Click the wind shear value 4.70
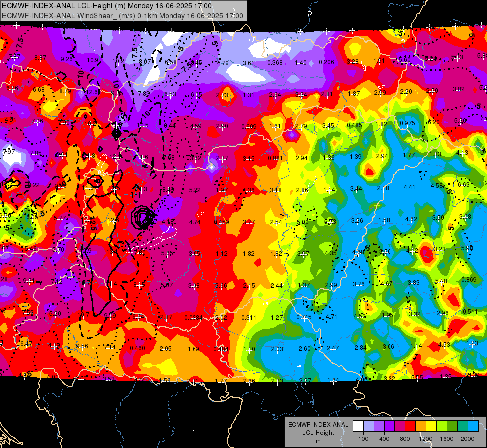The height and width of the screenshot is (448, 487). (223, 63)
